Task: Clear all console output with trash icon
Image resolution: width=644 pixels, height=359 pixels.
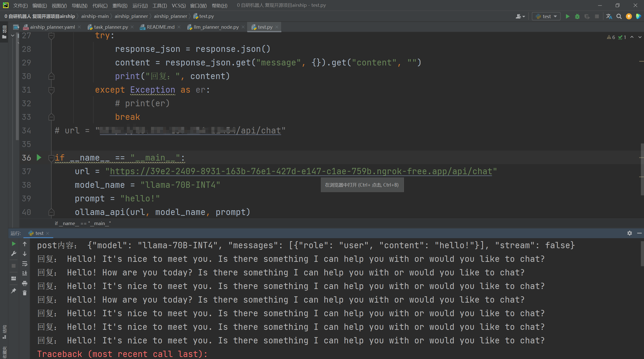Action: click(x=25, y=293)
